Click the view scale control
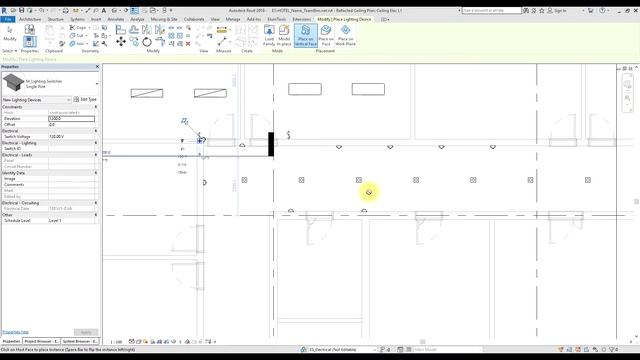This screenshot has height=360, width=640. [x=116, y=342]
